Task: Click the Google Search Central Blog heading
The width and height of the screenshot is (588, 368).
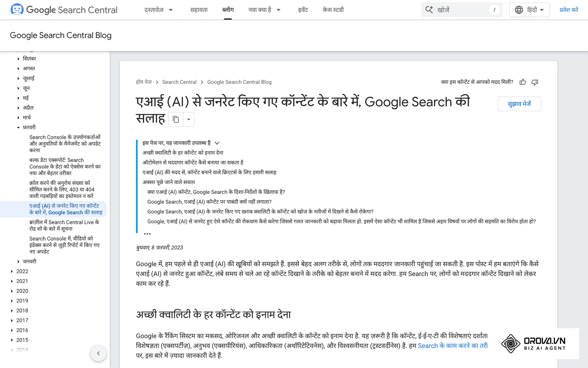Action: coord(61,35)
